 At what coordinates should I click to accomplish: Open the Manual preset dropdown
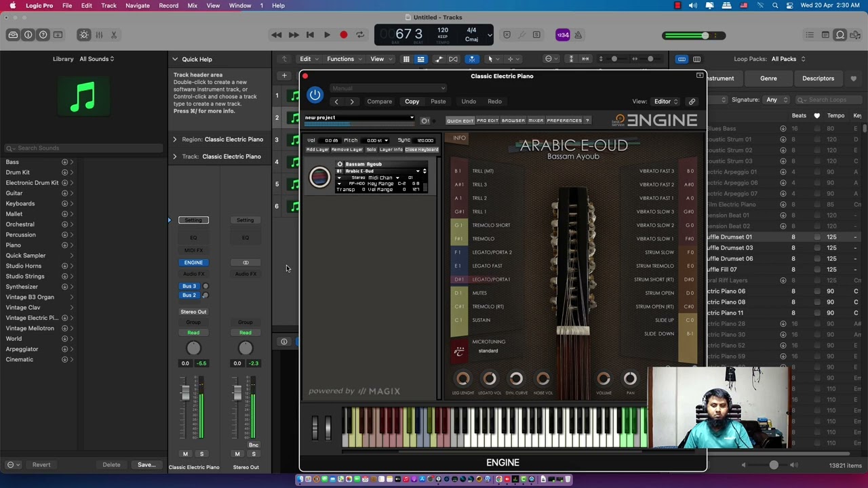[388, 88]
